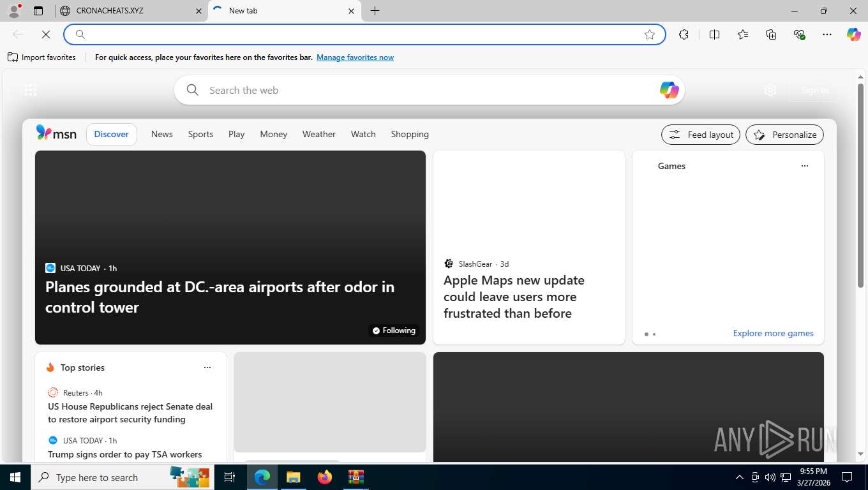Click the Sign in button
868x490 pixels.
(x=814, y=90)
